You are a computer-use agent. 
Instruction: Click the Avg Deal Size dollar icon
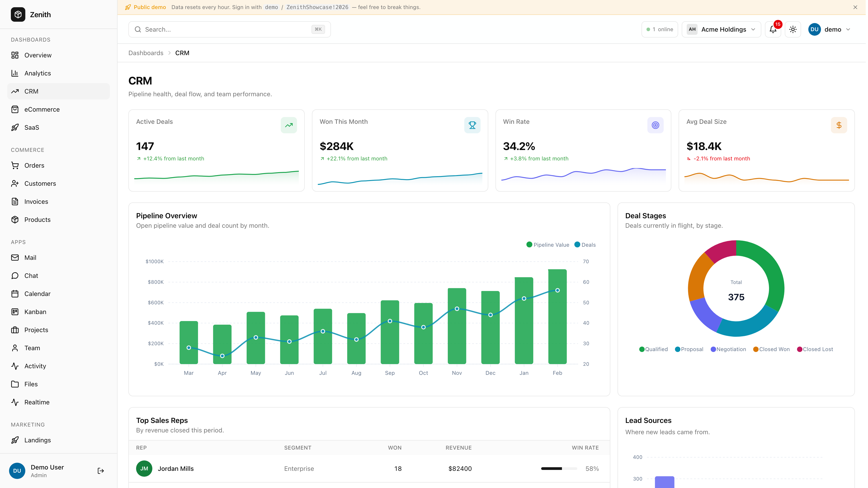[x=839, y=125]
